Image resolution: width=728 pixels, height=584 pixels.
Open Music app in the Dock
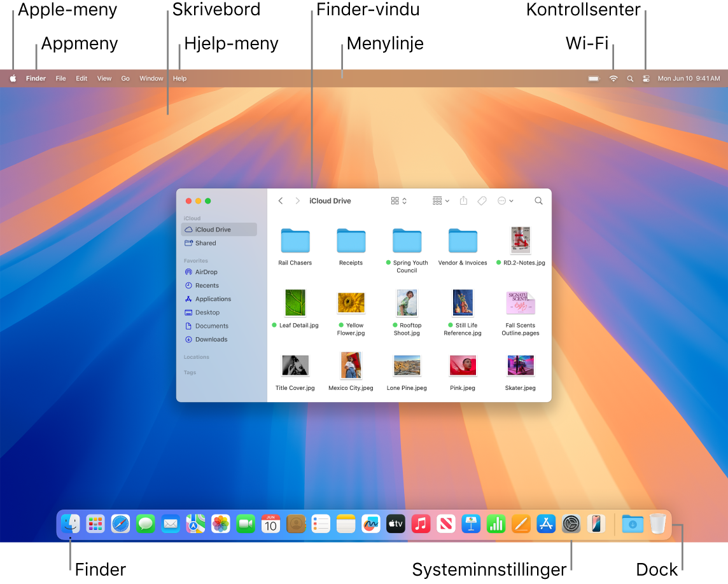pyautogui.click(x=421, y=524)
